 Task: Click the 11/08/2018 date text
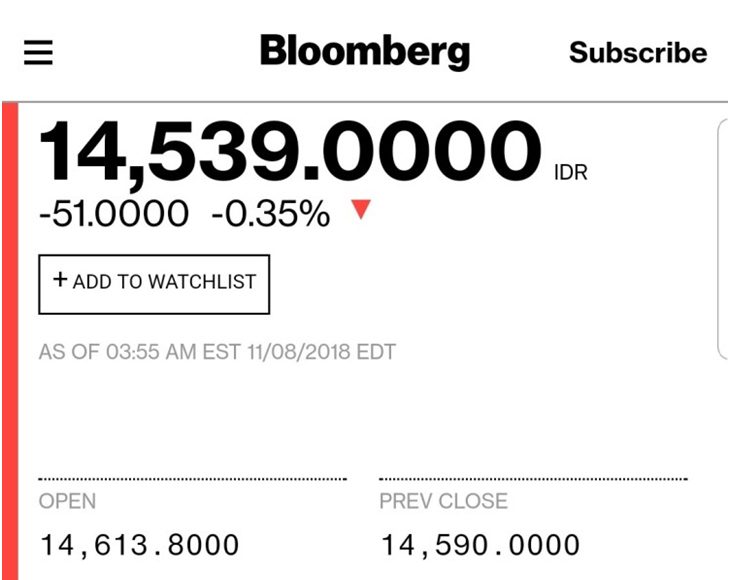(x=292, y=352)
